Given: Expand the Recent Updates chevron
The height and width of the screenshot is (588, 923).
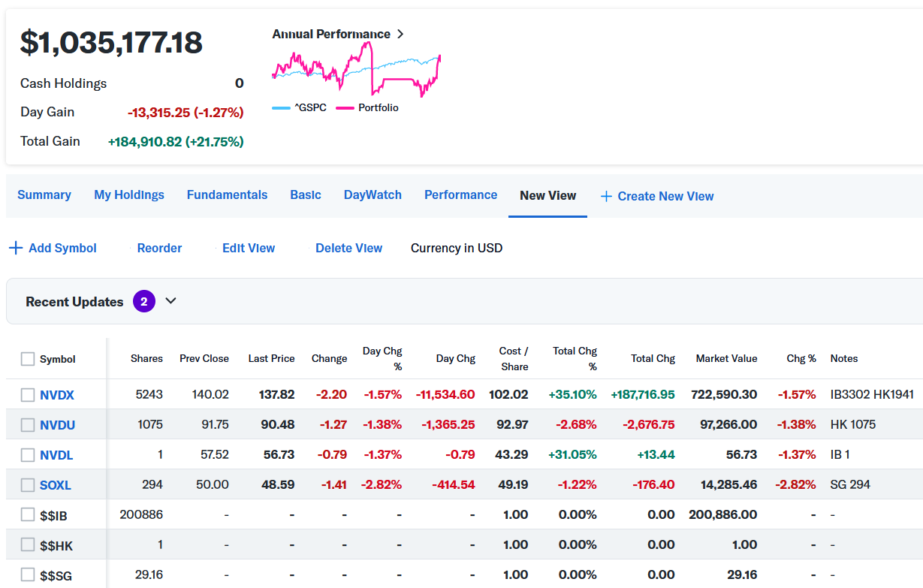Looking at the screenshot, I should point(170,301).
